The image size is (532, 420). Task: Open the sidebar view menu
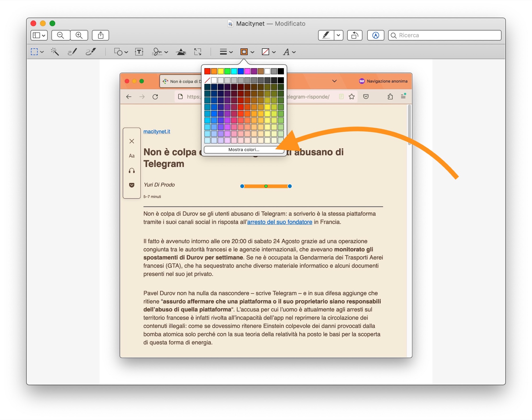[x=39, y=35]
